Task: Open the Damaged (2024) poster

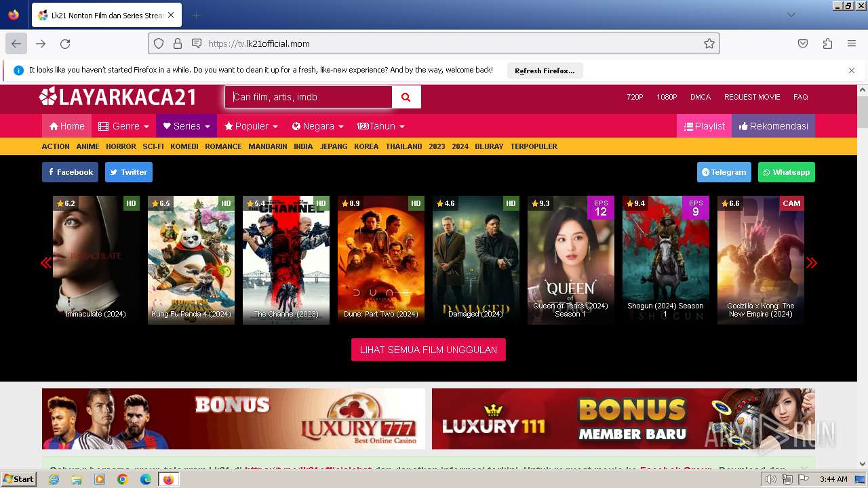Action: 476,260
